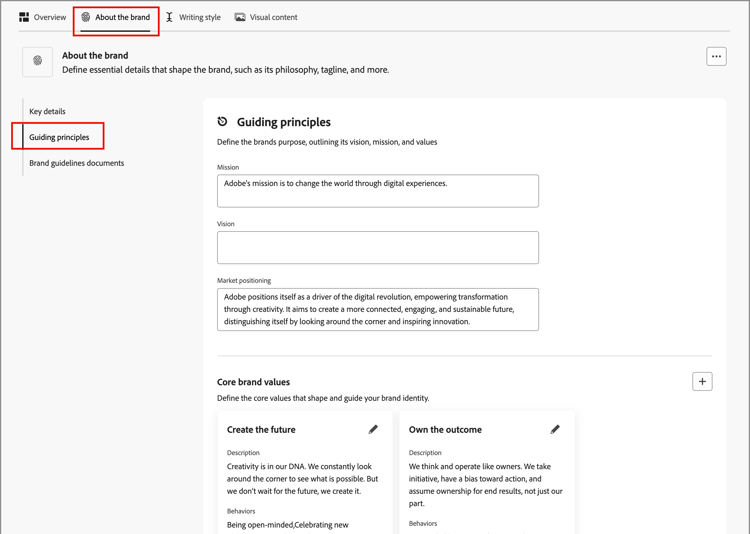Click the Create the future card title
This screenshot has width=750, height=534.
[261, 430]
